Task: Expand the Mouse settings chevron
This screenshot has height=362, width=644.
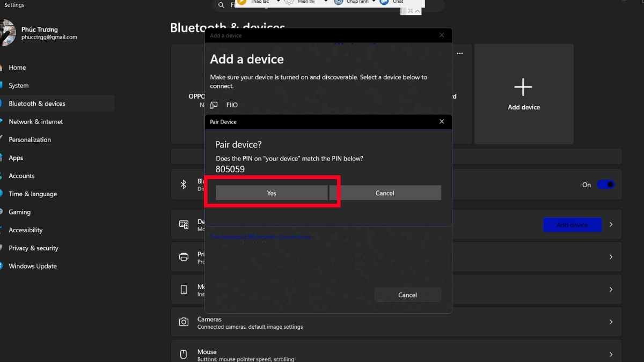Action: (x=611, y=354)
